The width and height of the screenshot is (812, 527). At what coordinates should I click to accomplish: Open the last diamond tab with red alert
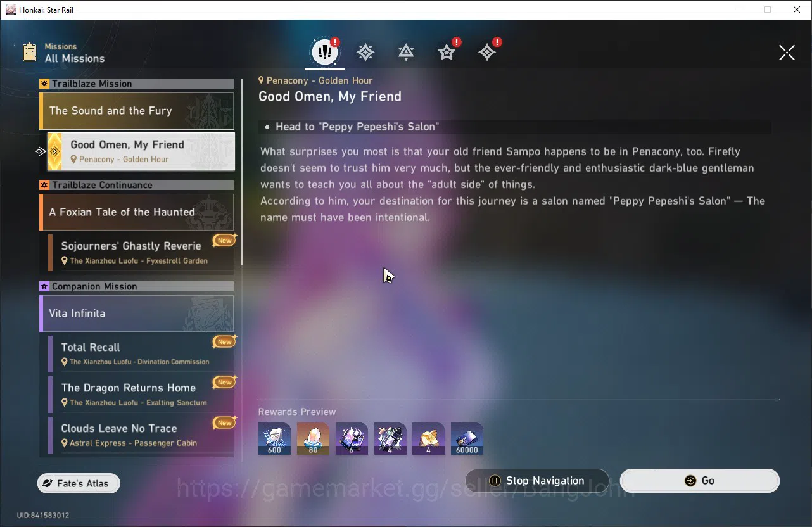point(488,52)
